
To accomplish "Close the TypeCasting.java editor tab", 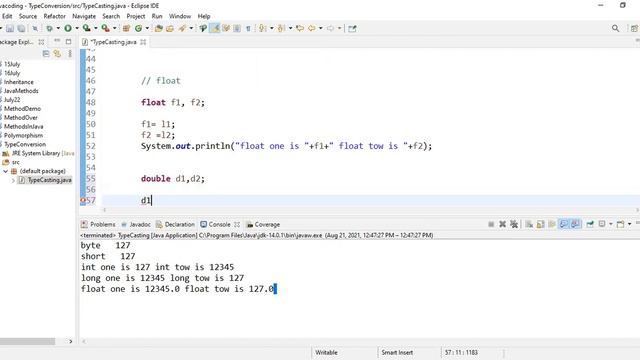I will pyautogui.click(x=143, y=42).
